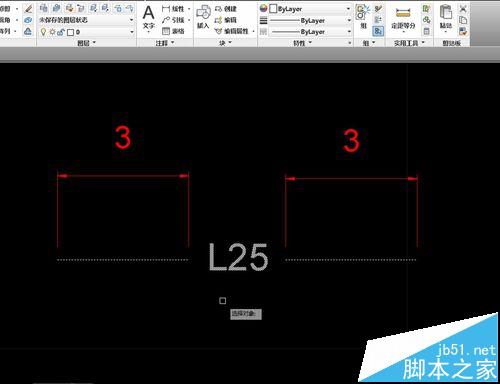This screenshot has height=384, width=500.
Task: Toggle layer 0 light bulb on/off
Action: click(43, 32)
